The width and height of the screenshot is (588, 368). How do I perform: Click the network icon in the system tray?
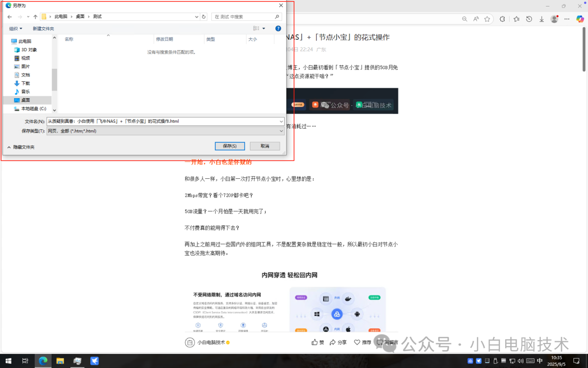[x=512, y=361]
